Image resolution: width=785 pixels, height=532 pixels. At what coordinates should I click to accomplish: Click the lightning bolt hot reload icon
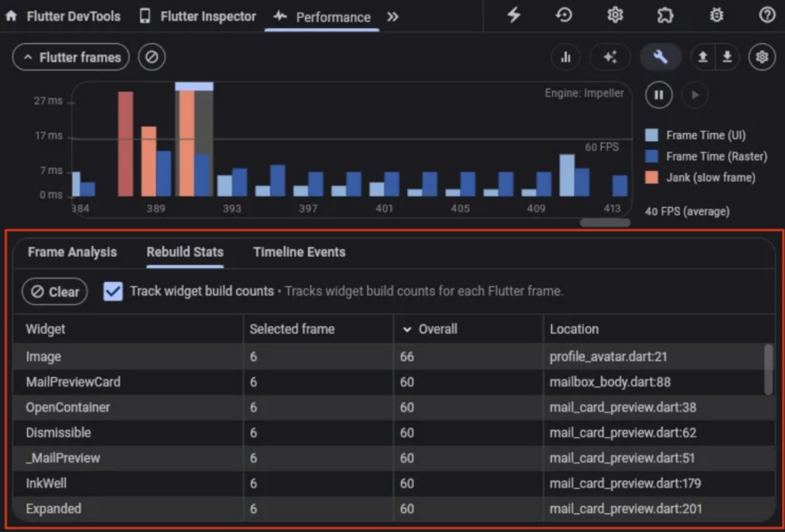pos(514,16)
